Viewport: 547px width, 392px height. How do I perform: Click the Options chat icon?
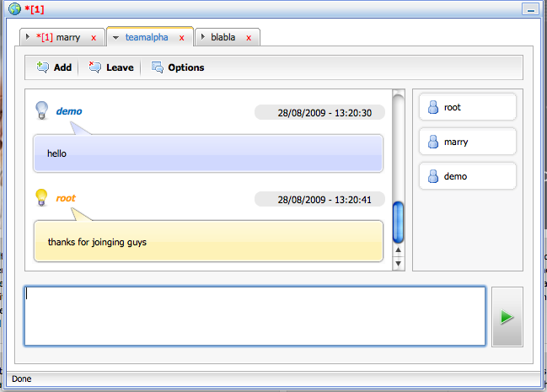(x=158, y=67)
